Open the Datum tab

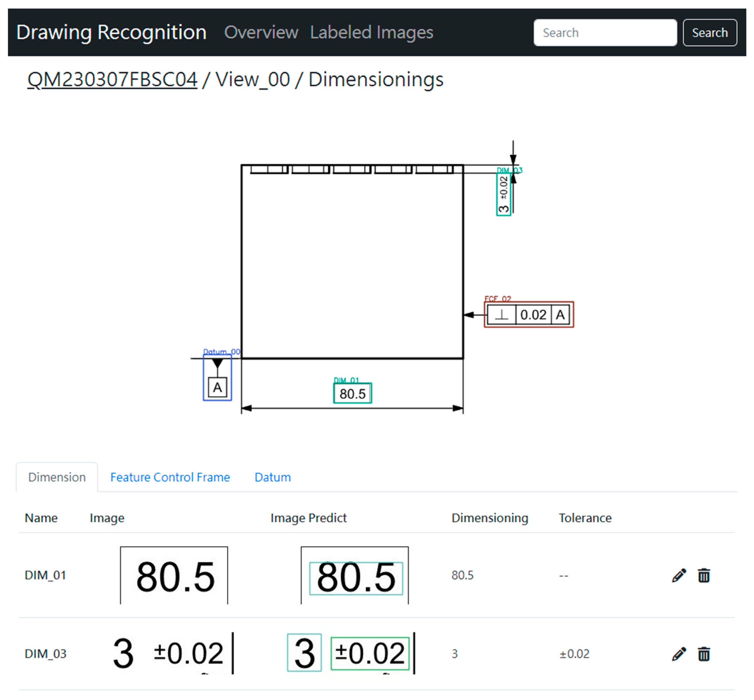click(x=273, y=477)
